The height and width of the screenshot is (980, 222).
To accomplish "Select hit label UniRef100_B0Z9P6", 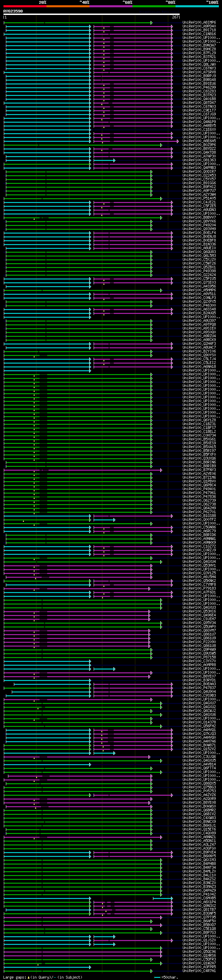I will pos(199,145).
